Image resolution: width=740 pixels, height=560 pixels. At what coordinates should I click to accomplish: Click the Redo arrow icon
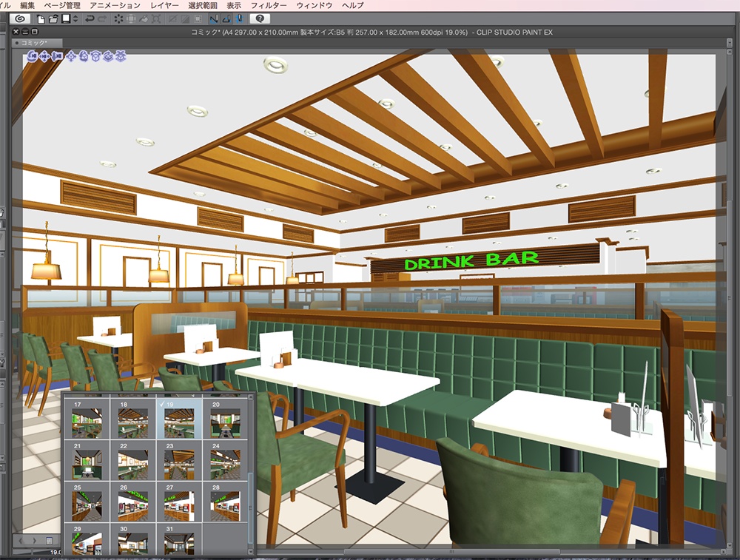[102, 19]
